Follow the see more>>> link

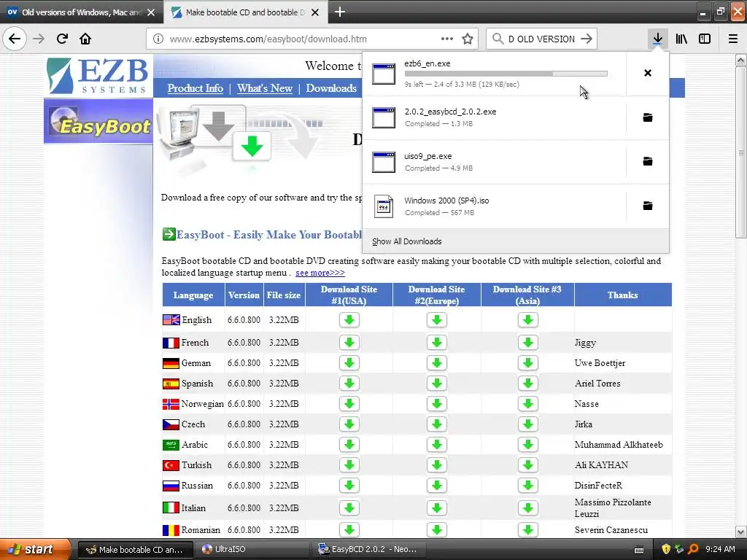click(x=320, y=273)
